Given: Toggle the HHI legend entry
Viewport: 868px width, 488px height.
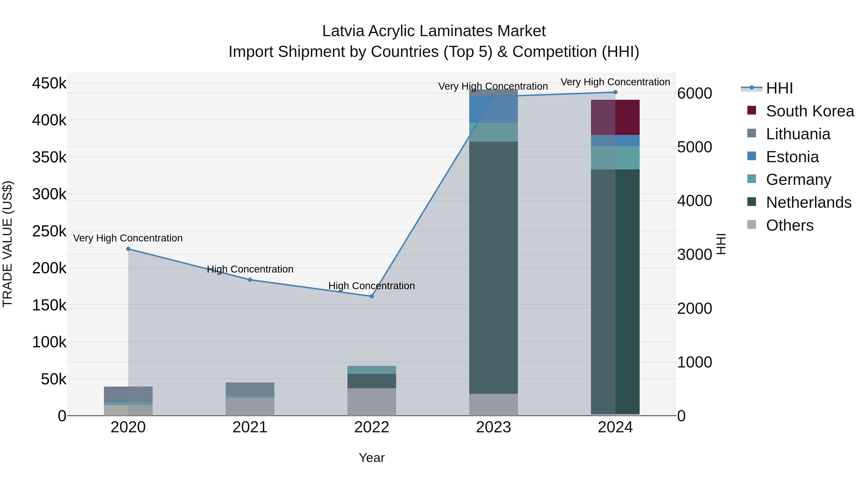Looking at the screenshot, I should point(766,88).
